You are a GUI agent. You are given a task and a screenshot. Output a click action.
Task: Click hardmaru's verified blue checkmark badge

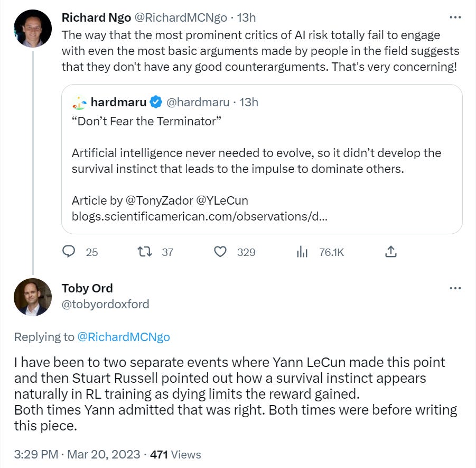156,102
